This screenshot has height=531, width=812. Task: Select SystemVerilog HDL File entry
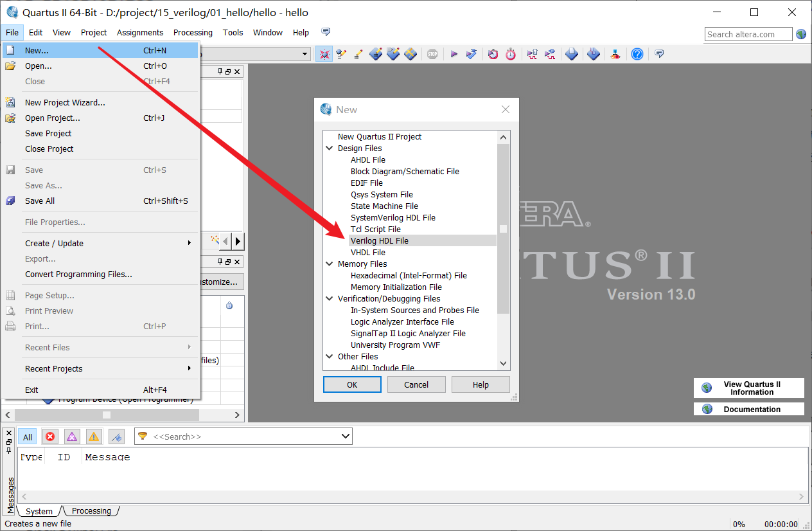click(393, 217)
